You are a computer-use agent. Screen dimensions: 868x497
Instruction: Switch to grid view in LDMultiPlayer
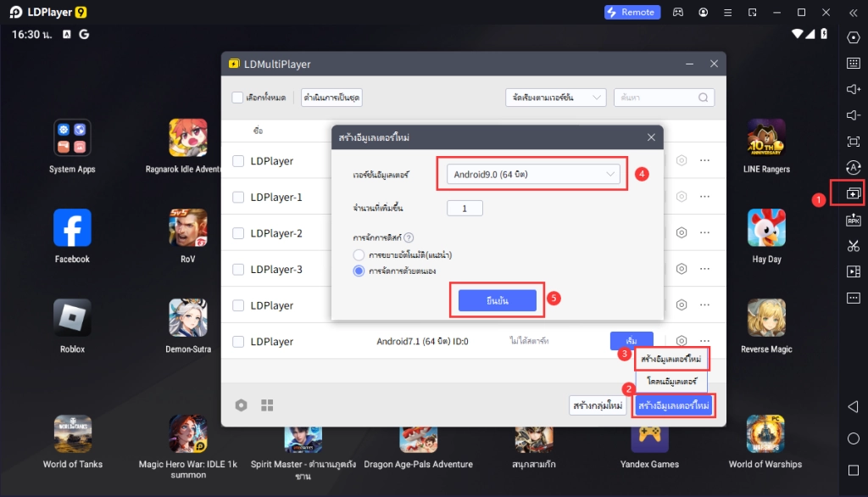(x=267, y=405)
